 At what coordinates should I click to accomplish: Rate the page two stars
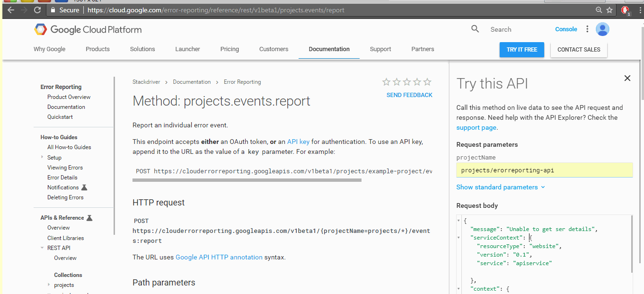pos(397,82)
